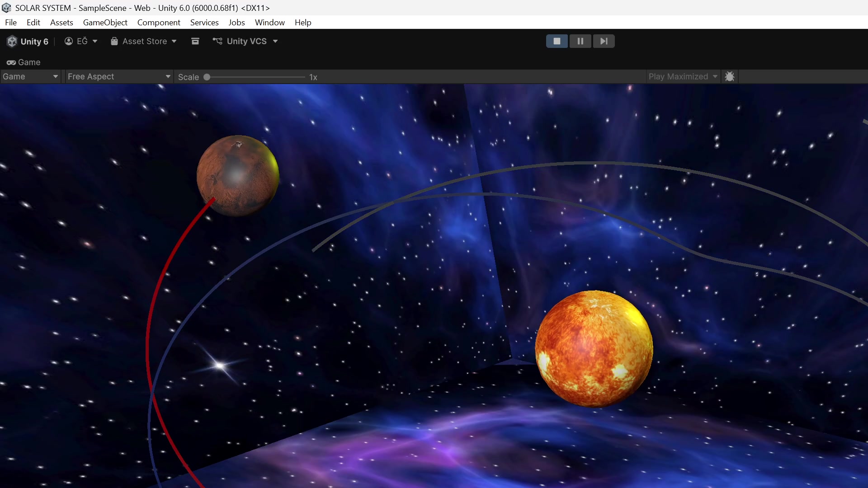The height and width of the screenshot is (488, 868).
Task: Open the Asset Store menu
Action: tap(144, 41)
